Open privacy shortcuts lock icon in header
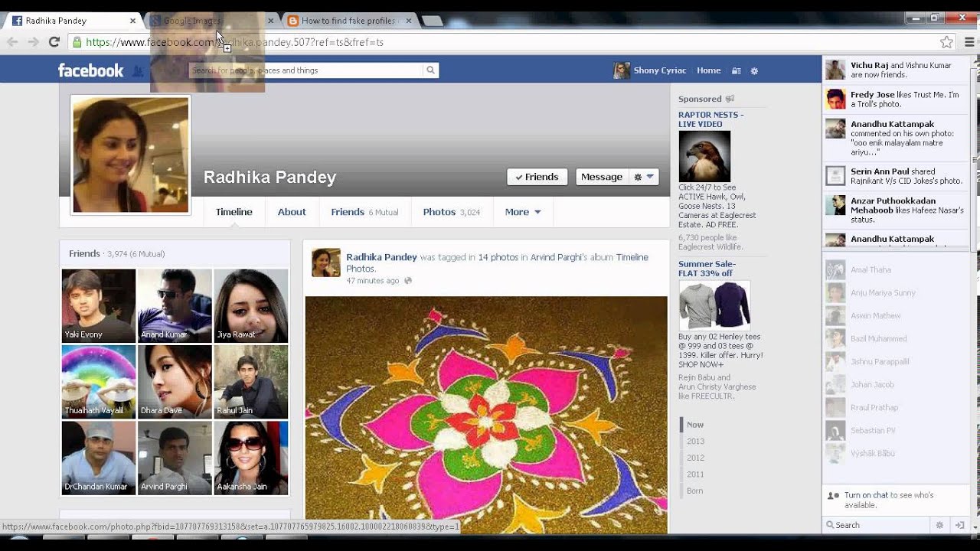Image resolution: width=980 pixels, height=551 pixels. pos(736,70)
